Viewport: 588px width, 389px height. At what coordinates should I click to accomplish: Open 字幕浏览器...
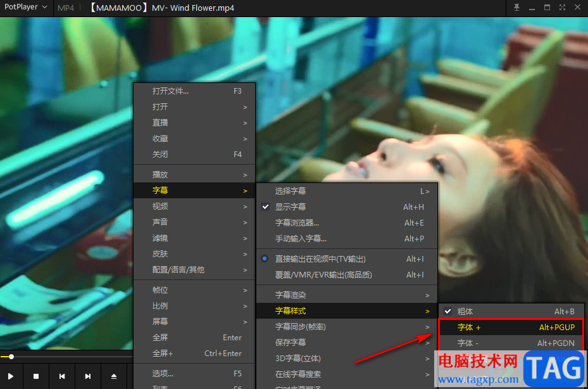click(x=347, y=222)
